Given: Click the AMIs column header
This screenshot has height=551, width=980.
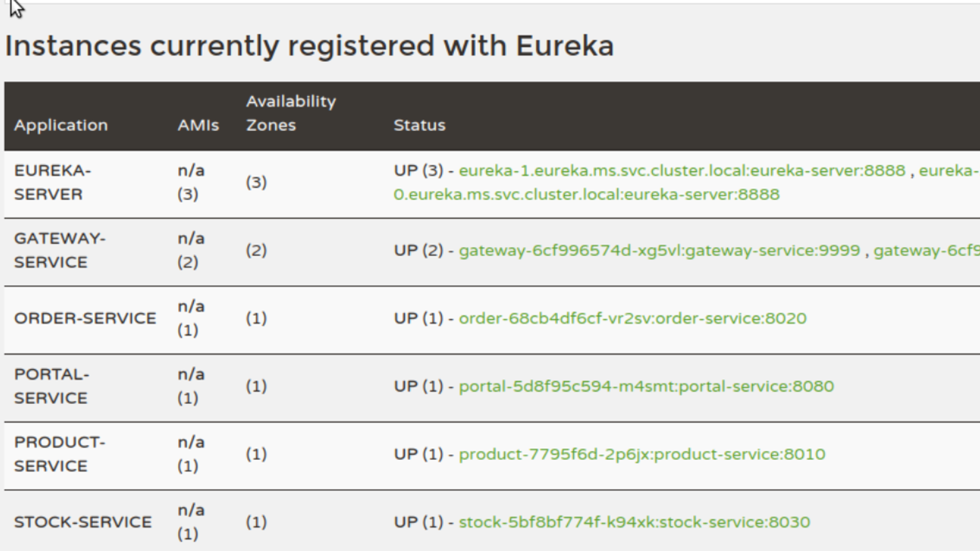Looking at the screenshot, I should coord(198,125).
